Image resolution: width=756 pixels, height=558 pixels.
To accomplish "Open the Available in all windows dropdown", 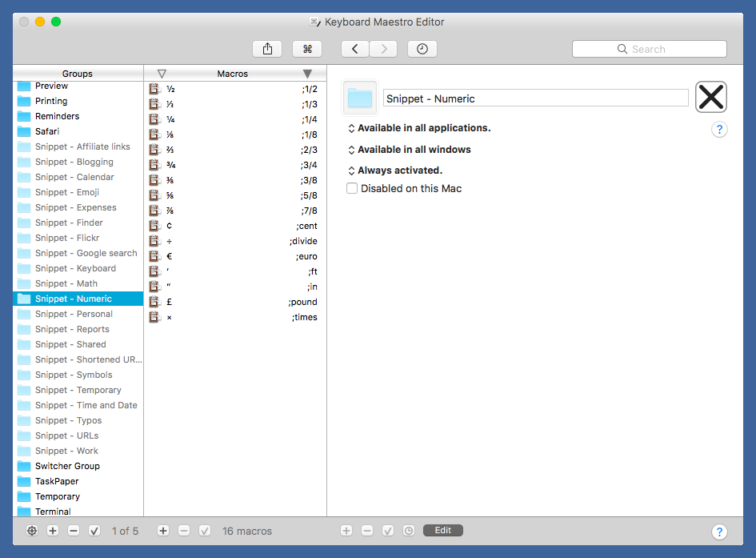I will [x=410, y=150].
